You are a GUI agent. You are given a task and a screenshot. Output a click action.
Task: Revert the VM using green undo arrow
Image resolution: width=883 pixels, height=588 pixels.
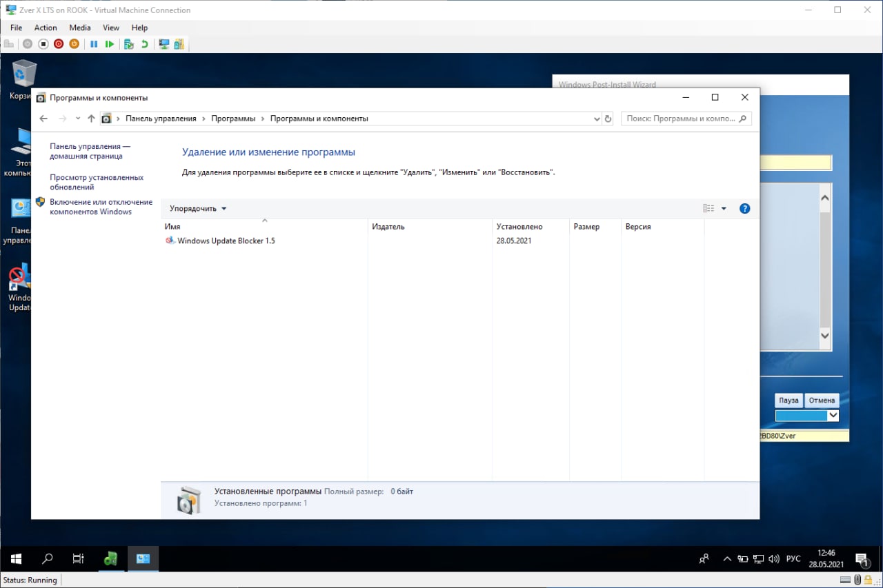click(x=144, y=44)
